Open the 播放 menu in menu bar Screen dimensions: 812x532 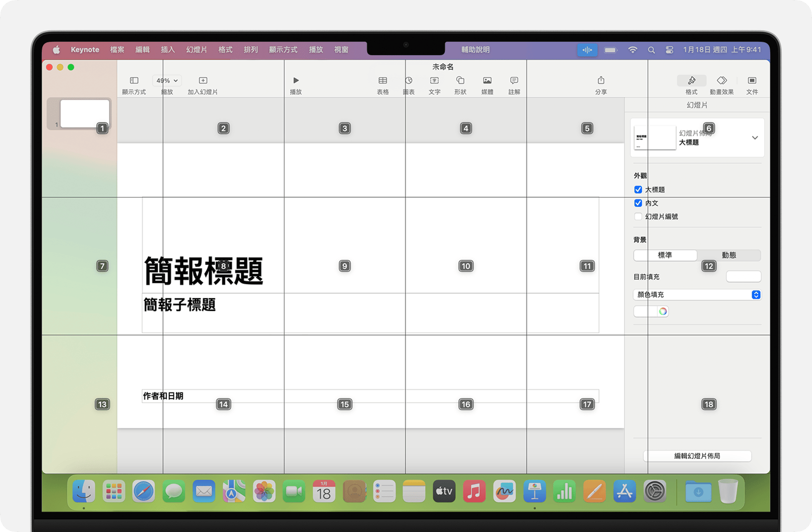pos(316,50)
